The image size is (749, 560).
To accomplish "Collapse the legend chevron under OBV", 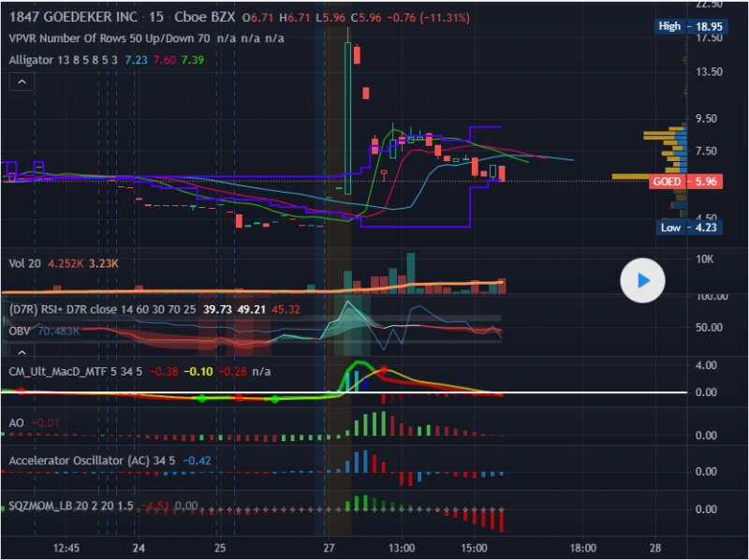I will (21, 350).
